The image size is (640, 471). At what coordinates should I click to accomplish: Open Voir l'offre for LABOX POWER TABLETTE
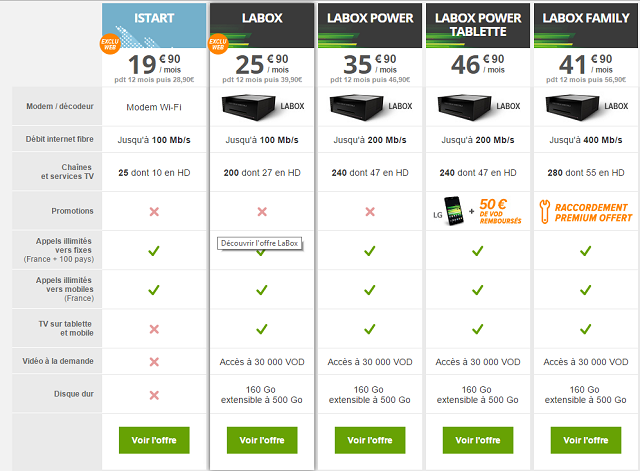[477, 440]
